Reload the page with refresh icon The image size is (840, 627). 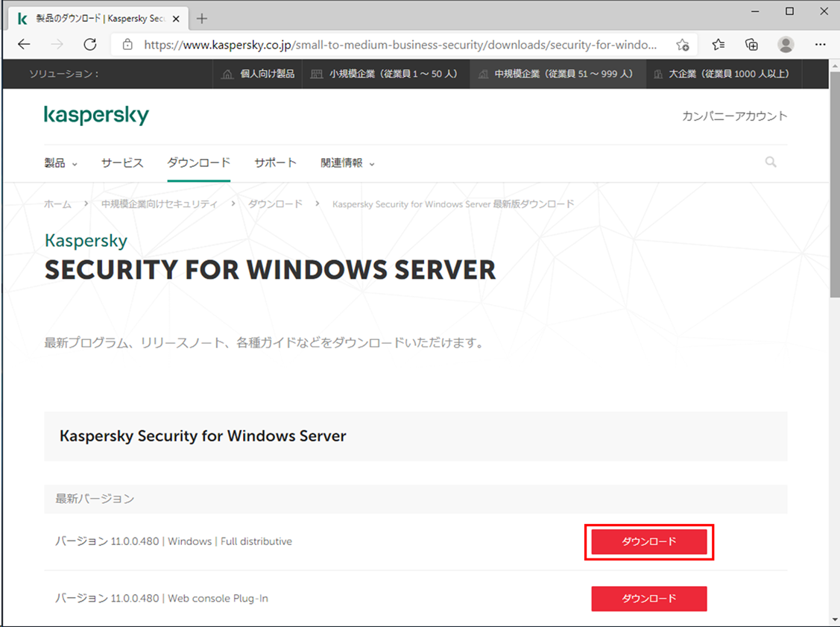tap(90, 45)
